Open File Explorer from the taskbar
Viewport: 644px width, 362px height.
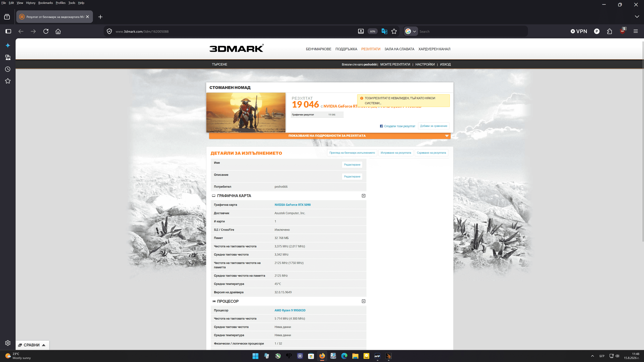point(355,356)
